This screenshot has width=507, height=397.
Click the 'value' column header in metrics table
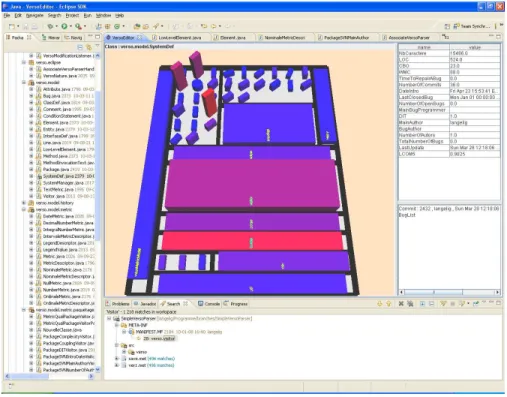coord(474,47)
